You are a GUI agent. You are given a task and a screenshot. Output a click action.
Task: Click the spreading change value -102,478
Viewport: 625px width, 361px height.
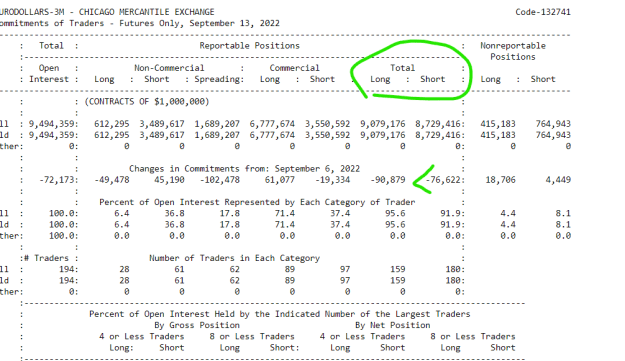coord(220,180)
